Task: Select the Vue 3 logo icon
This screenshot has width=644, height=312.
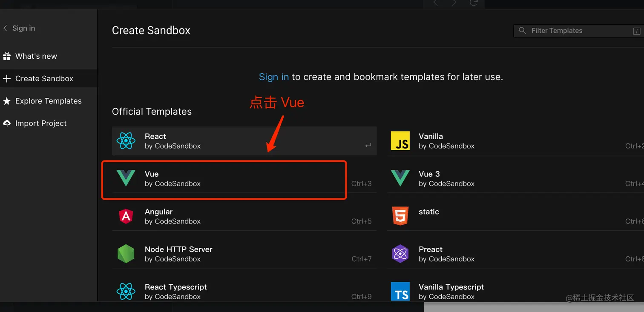Action: 400,178
